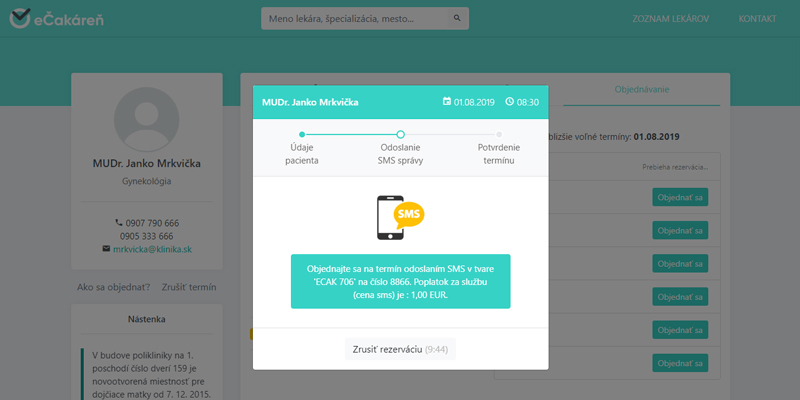Click the calendar icon beside 01.08.2019
The width and height of the screenshot is (800, 400).
click(447, 102)
